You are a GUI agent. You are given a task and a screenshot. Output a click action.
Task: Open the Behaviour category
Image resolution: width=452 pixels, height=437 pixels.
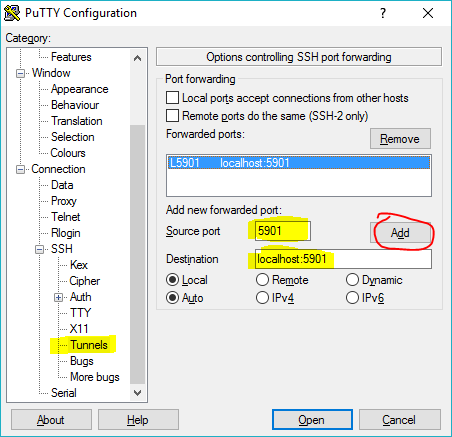(75, 105)
